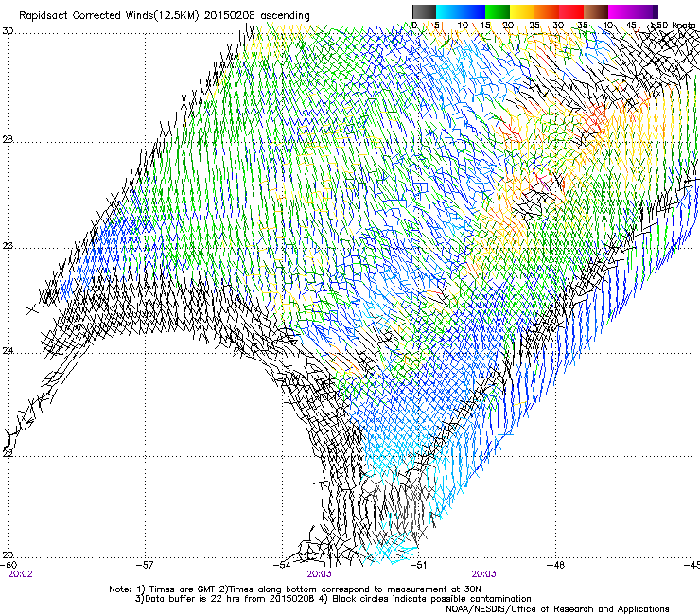
Task: Select the brown 35-40 knot color segment
Action: [x=596, y=11]
